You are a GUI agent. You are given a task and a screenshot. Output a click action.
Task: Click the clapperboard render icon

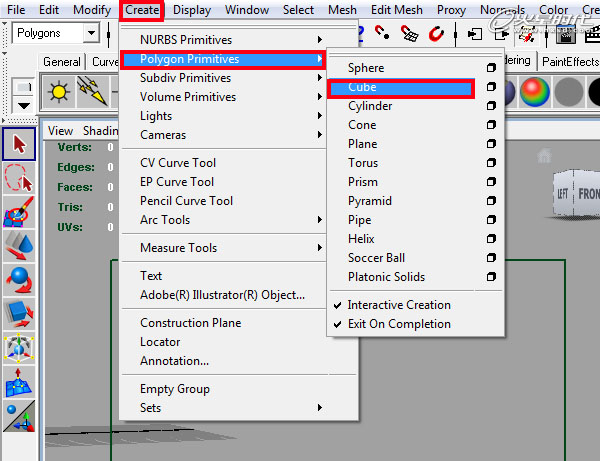tap(566, 34)
